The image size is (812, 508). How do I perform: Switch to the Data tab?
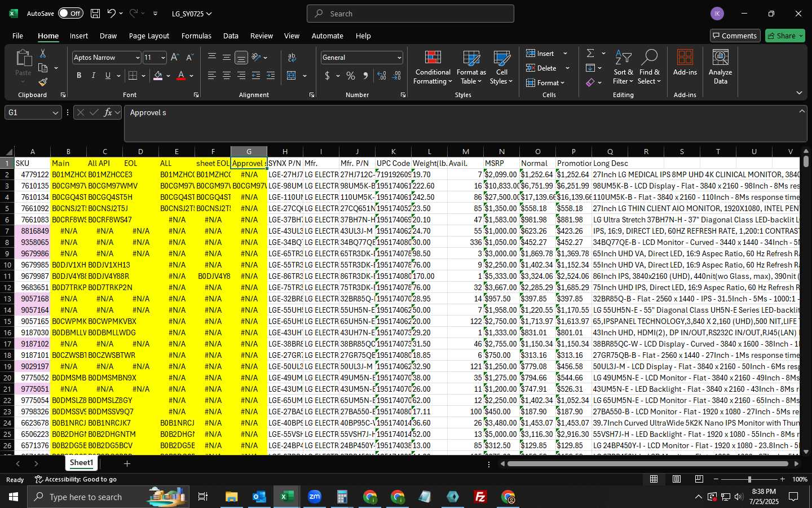[x=231, y=36]
